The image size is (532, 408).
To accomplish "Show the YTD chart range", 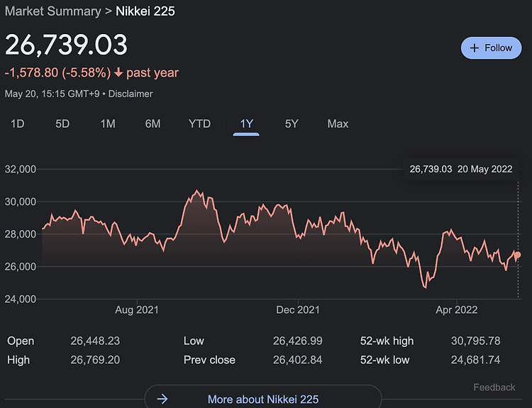I will coord(199,124).
